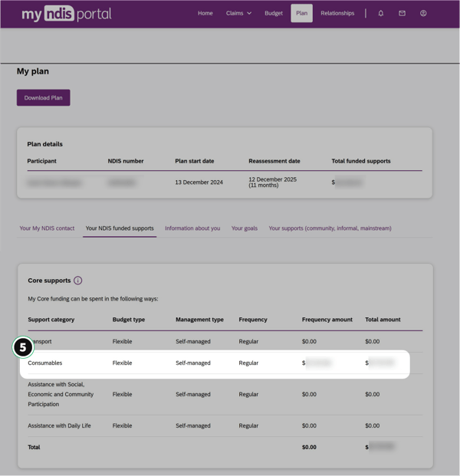Click the 'Total' row label
This screenshot has height=476, width=460.
point(34,447)
